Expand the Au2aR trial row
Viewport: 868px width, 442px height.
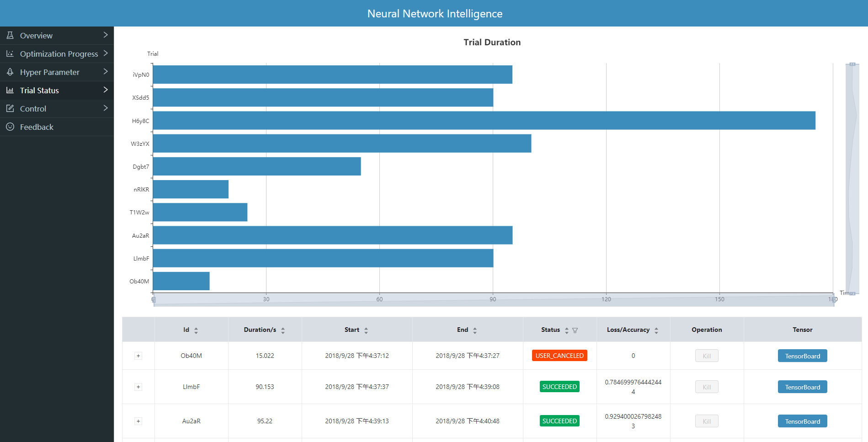point(138,421)
